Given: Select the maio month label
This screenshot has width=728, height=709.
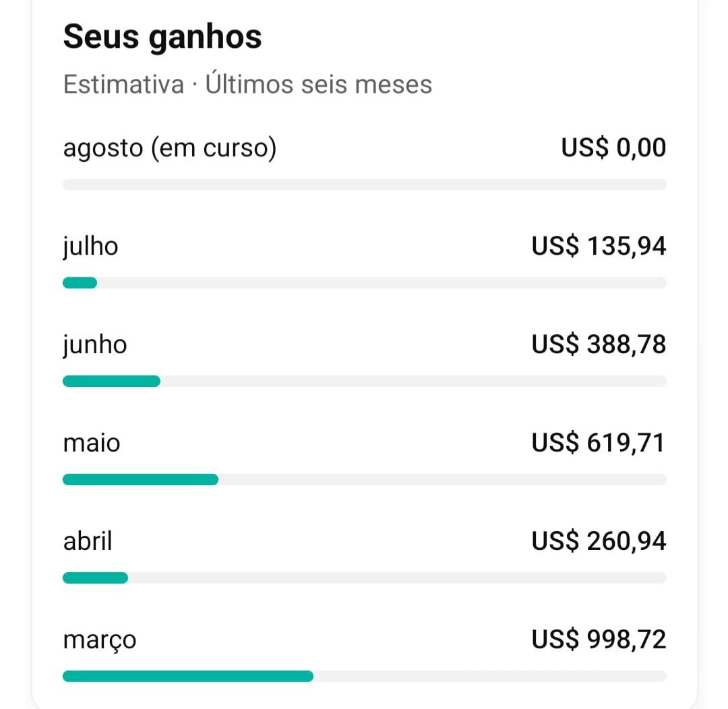Looking at the screenshot, I should (92, 443).
